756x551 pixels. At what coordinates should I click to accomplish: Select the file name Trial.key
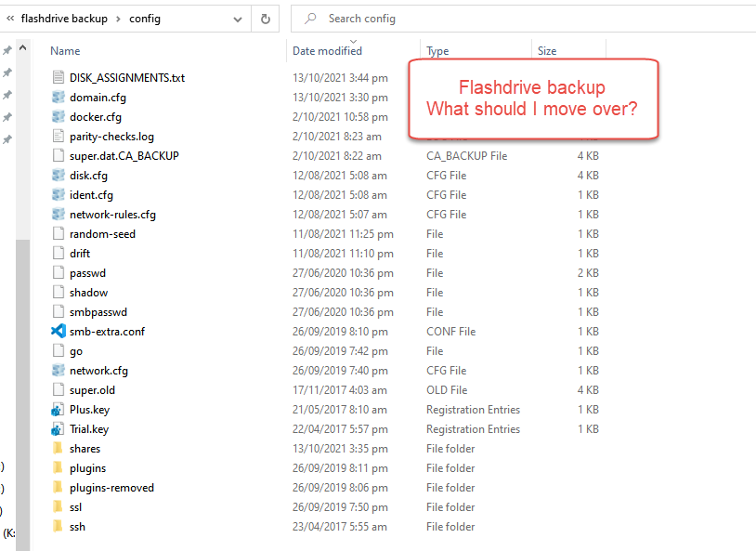[89, 429]
